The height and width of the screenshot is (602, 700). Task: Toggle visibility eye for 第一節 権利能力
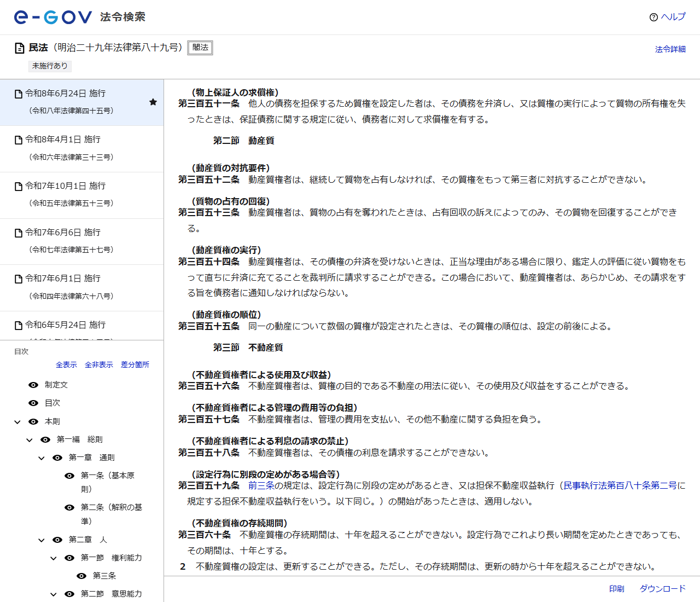coord(69,558)
